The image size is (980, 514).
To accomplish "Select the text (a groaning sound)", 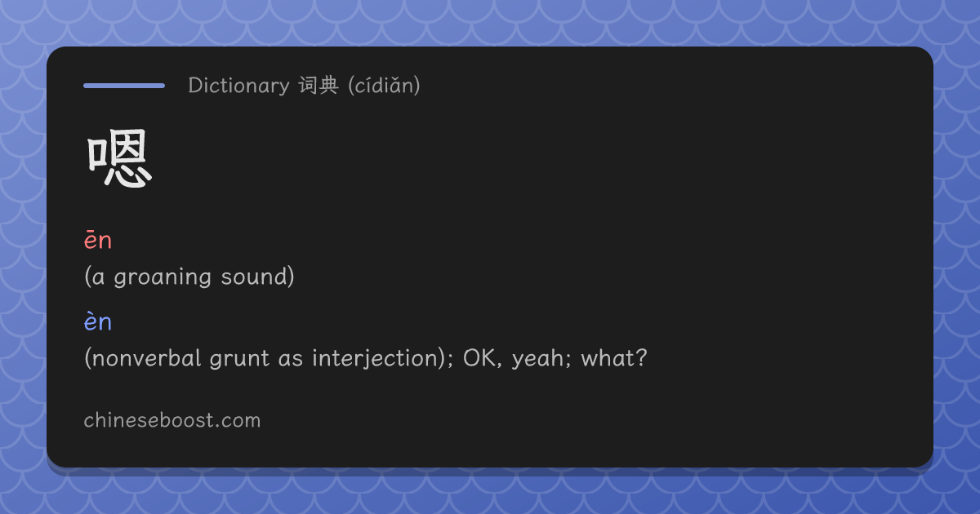I will (189, 277).
